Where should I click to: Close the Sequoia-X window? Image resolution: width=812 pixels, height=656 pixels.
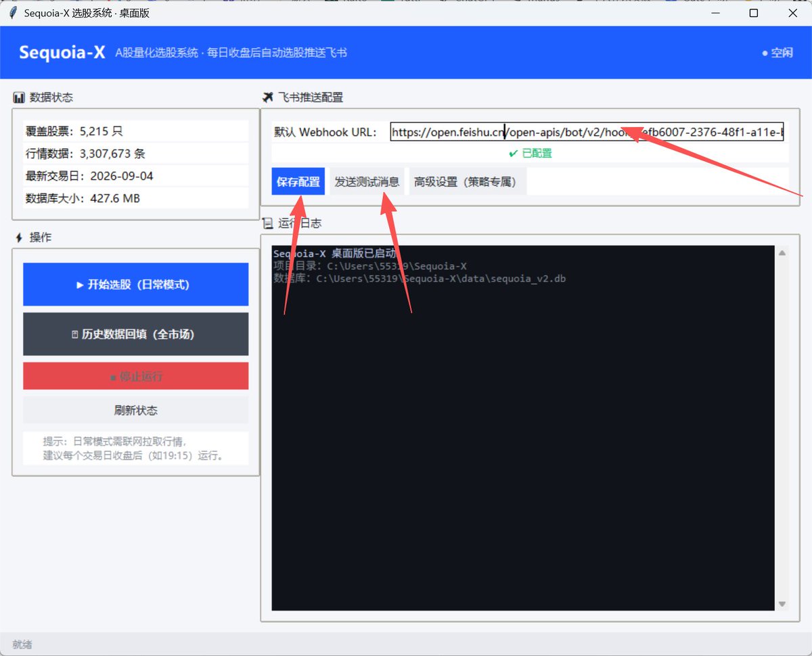[x=792, y=13]
